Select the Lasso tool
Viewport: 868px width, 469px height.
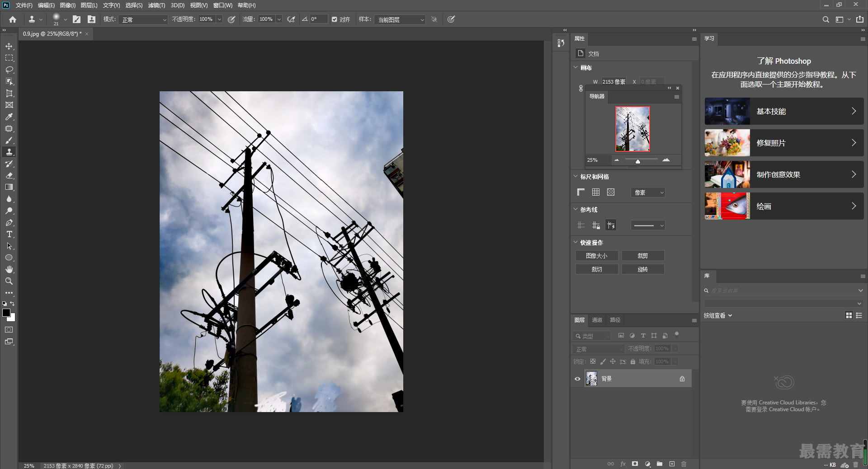click(x=9, y=70)
